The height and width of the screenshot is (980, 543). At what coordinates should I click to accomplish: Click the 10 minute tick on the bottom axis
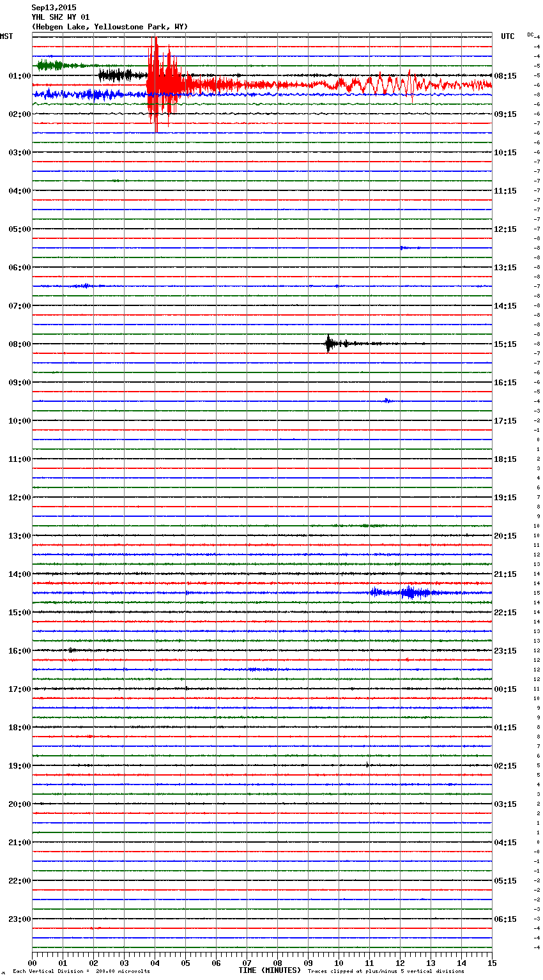coord(339,963)
